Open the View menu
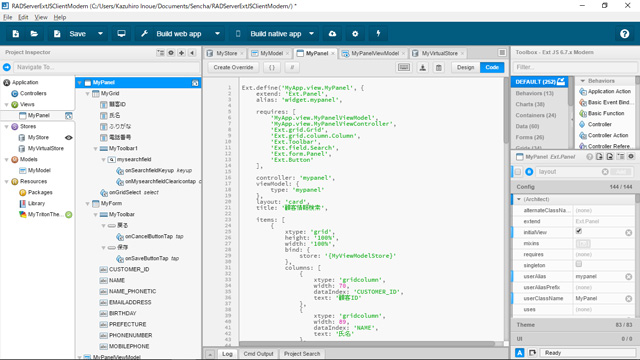Viewport: 640px width, 360px height. (41, 17)
